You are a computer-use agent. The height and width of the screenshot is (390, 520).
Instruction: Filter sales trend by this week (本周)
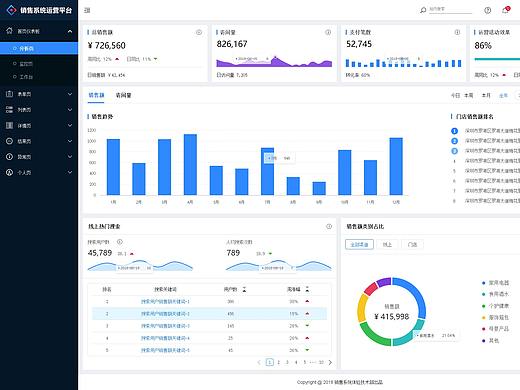469,95
